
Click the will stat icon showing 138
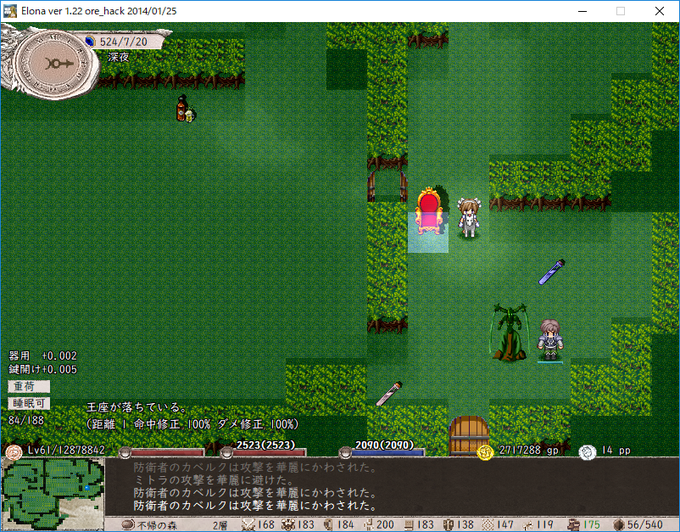click(448, 525)
